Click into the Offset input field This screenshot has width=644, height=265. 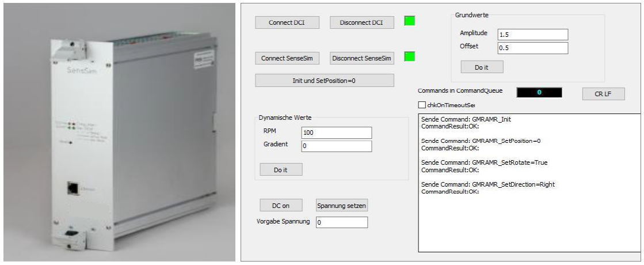coord(532,48)
